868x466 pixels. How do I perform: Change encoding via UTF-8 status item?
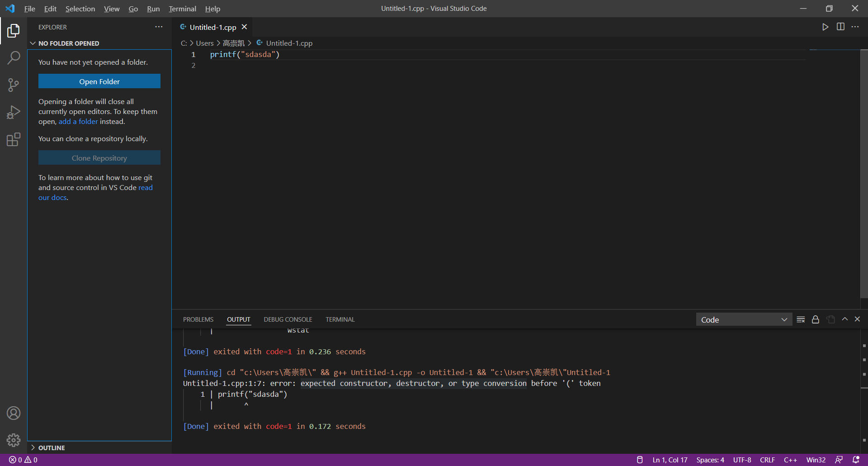pos(742,460)
